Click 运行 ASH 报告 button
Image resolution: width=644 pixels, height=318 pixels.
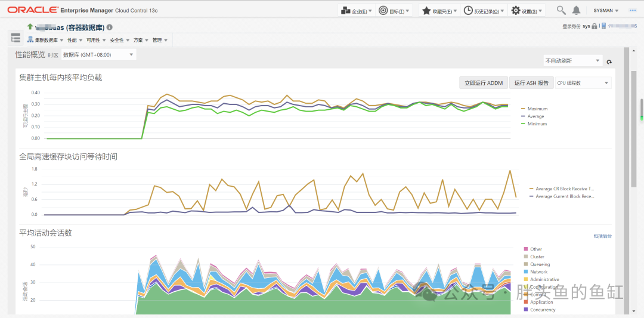click(531, 82)
